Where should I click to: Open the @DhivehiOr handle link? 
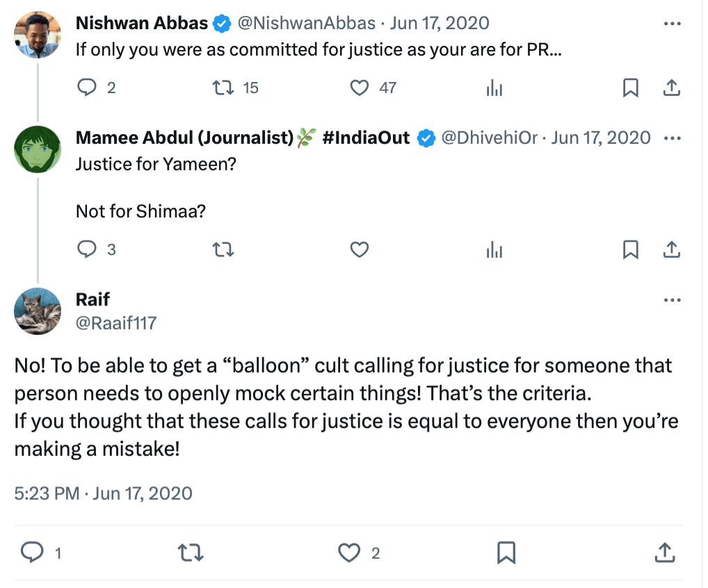click(x=490, y=138)
